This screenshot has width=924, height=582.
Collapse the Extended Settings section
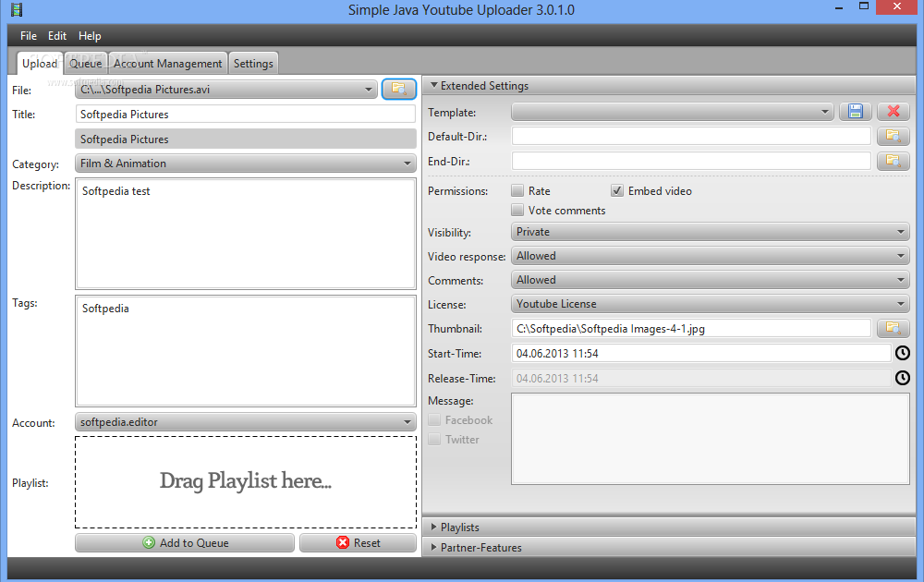669,85
